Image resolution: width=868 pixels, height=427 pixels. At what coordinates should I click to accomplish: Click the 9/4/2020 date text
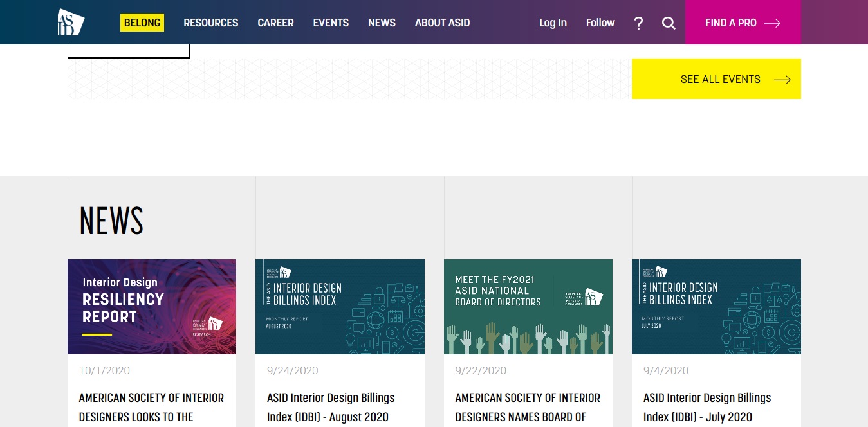pos(666,370)
